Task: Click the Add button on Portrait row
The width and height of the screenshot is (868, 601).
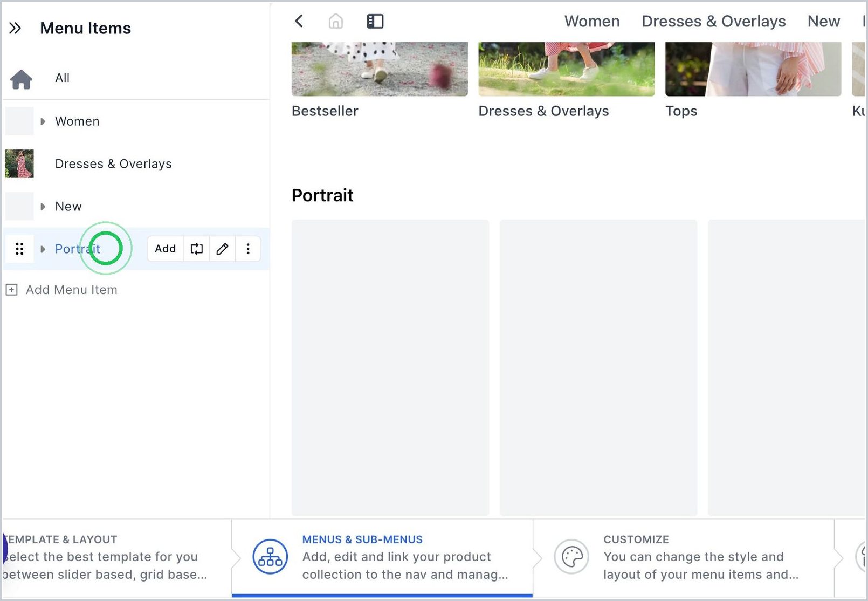Action: pyautogui.click(x=166, y=249)
